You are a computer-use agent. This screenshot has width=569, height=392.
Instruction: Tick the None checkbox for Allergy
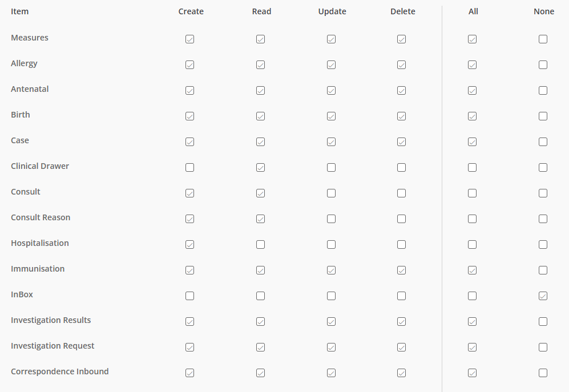[543, 65]
